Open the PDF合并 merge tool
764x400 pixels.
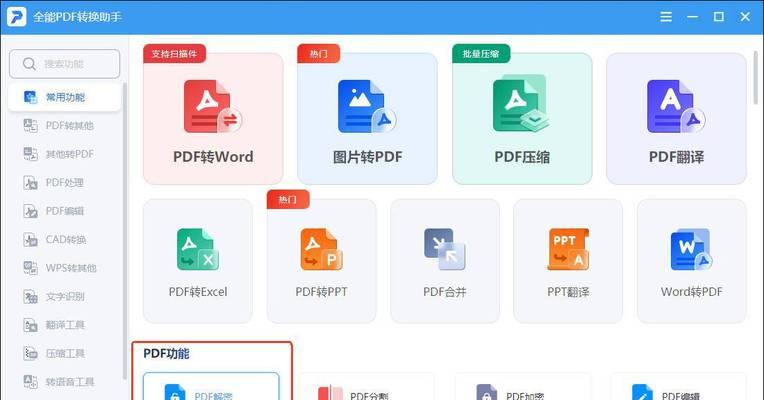point(445,261)
